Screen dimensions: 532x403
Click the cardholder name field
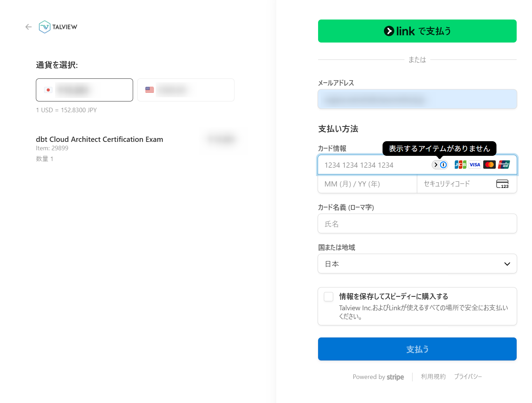pos(417,223)
